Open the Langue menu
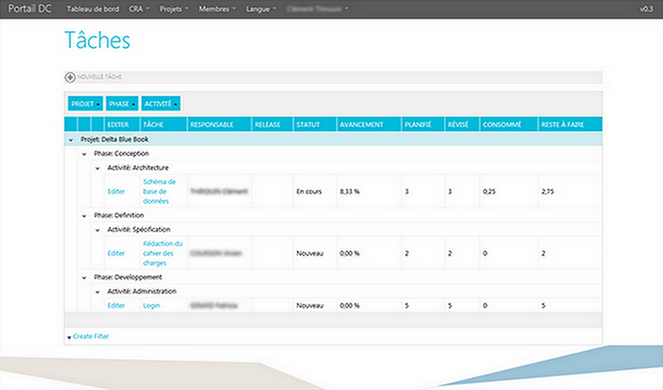 tap(261, 9)
